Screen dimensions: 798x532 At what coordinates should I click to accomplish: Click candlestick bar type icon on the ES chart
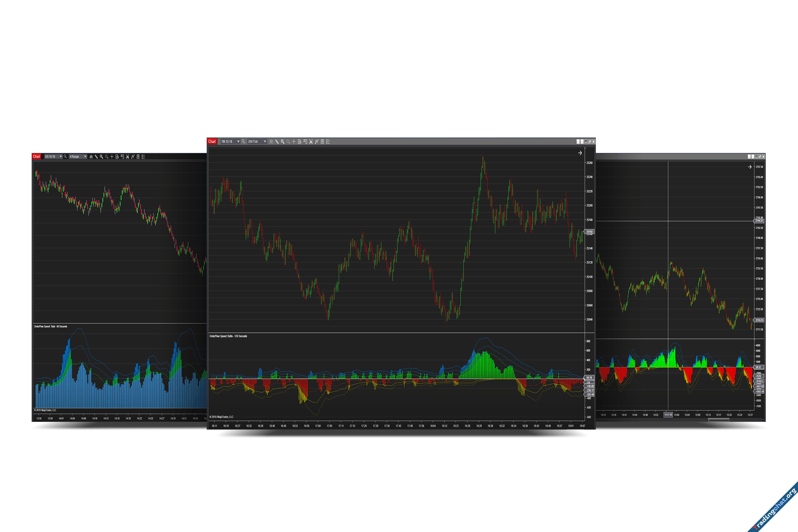91,156
